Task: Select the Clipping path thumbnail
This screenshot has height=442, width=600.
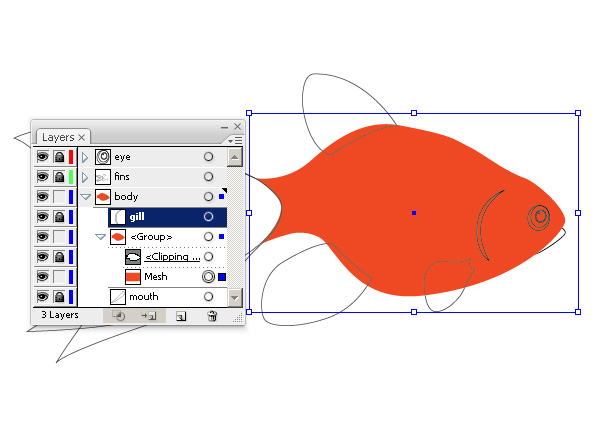Action: (133, 257)
